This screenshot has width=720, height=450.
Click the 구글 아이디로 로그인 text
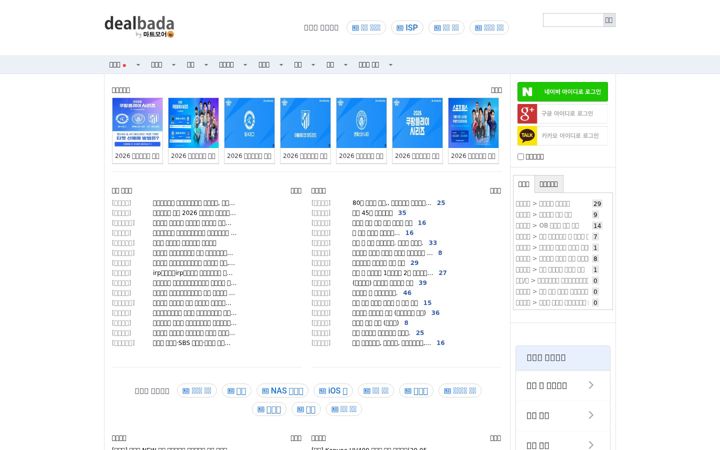click(567, 113)
